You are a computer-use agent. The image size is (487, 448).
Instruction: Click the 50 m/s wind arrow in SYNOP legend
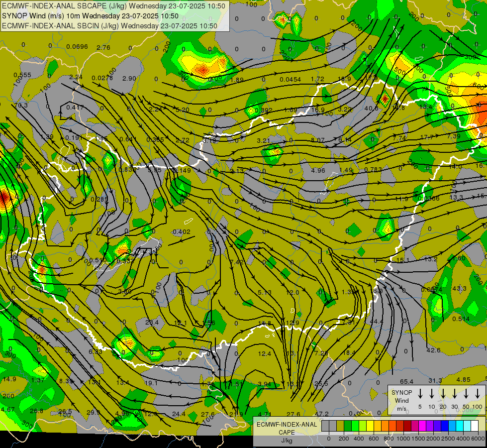[x=466, y=394]
